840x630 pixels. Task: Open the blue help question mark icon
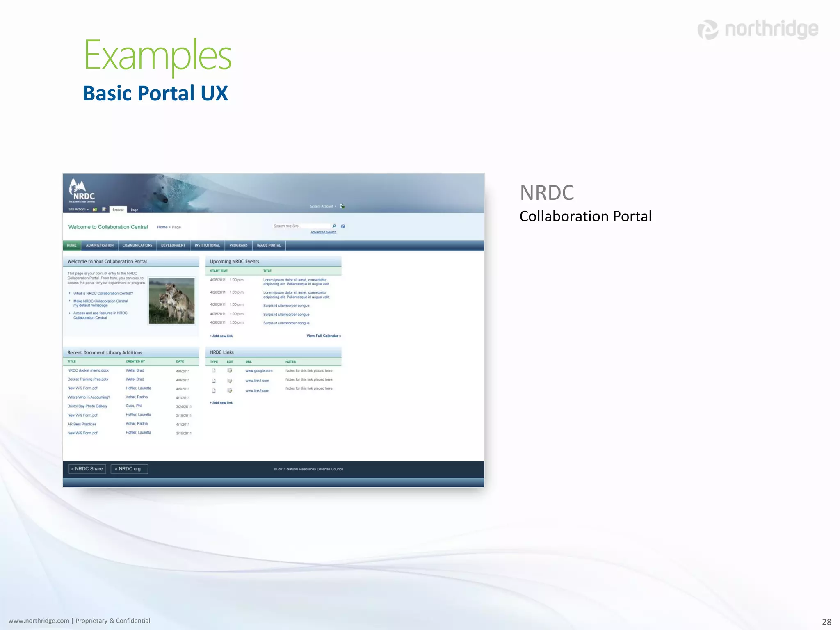[343, 226]
